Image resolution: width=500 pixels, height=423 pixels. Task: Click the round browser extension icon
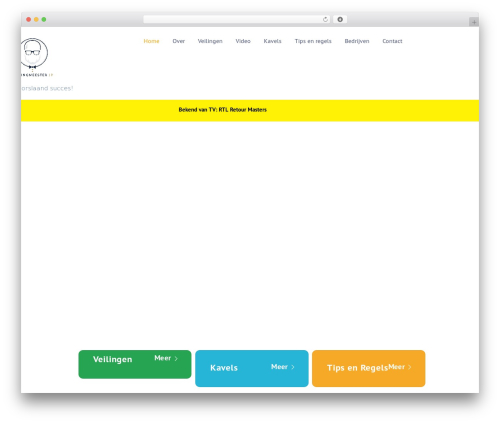pyautogui.click(x=340, y=19)
